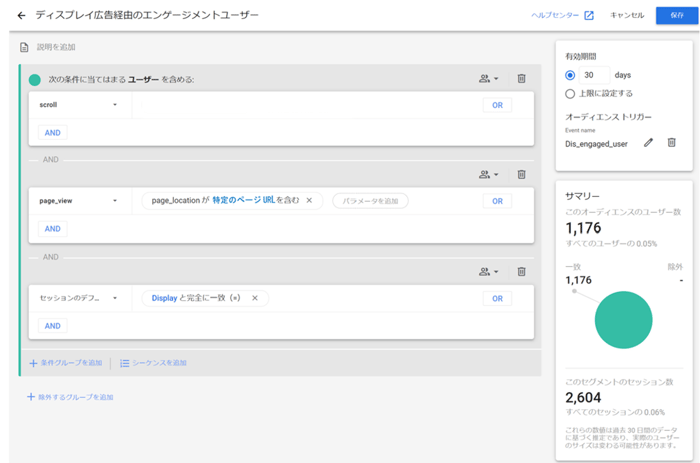The image size is (700, 463).
Task: Remove the page_location URL filter chip
Action: (x=309, y=201)
